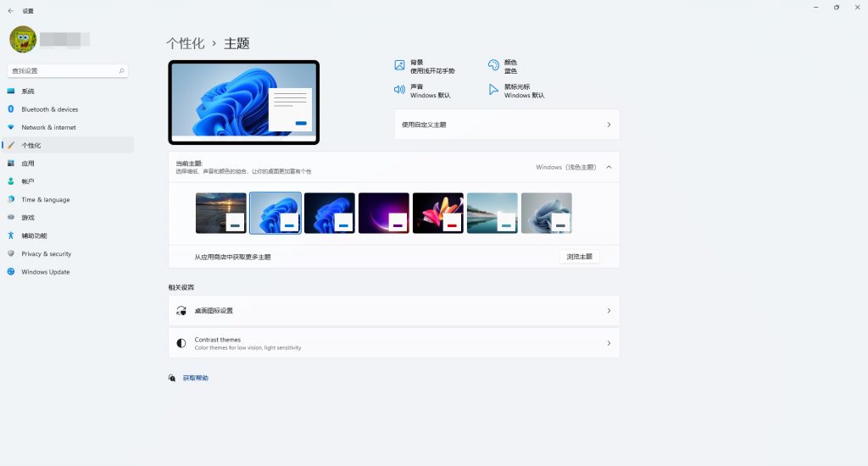Viewport: 868px width, 466px height.
Task: Open 桌面图标设置 via right chevron
Action: [609, 310]
